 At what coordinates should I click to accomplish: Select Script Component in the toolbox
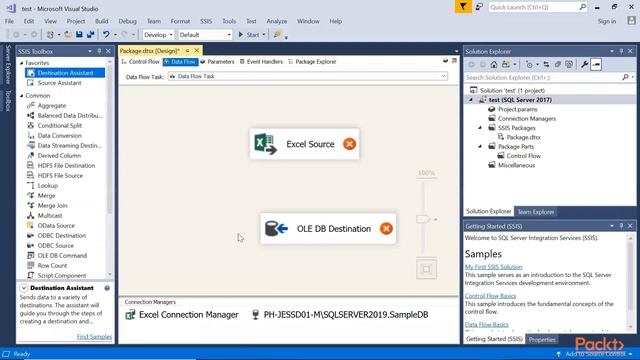pos(62,276)
